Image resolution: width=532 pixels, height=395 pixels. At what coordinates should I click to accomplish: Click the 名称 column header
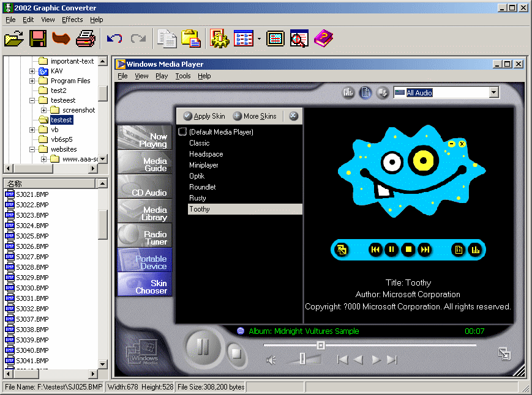pyautogui.click(x=50, y=183)
